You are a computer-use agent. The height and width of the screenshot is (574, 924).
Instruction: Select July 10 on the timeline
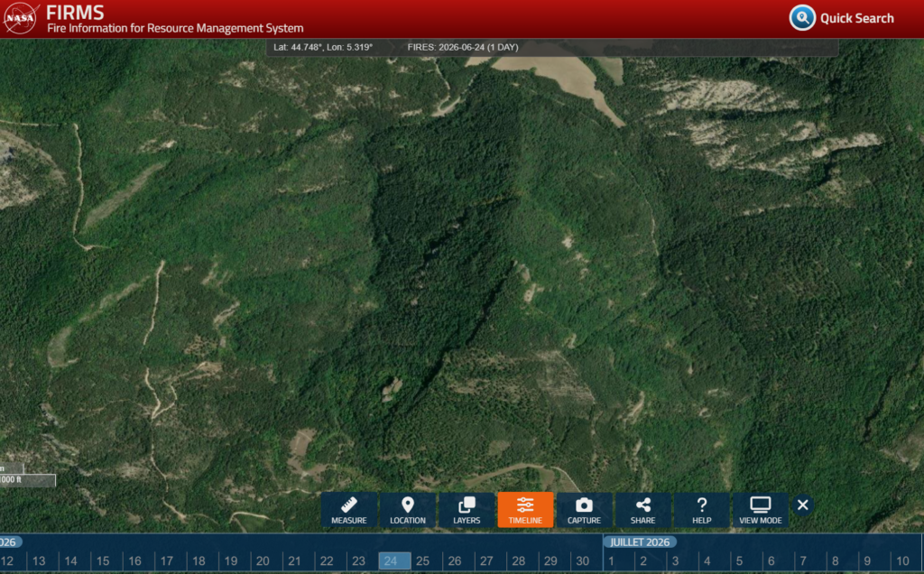[x=902, y=561]
